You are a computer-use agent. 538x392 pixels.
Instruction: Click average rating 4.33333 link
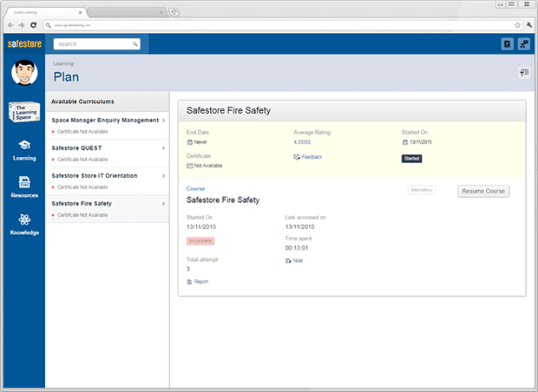(x=302, y=142)
